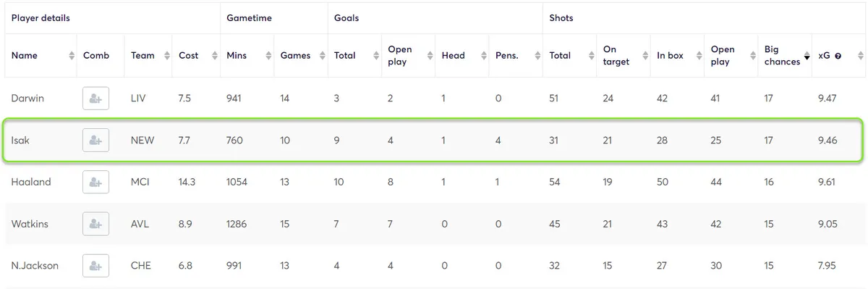The image size is (868, 289).
Task: Add Haaland to comparison with Comb icon
Action: (x=95, y=183)
